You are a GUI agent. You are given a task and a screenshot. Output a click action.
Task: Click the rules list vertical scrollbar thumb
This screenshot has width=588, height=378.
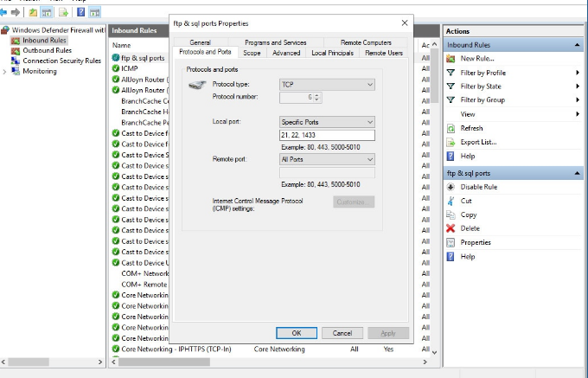[x=435, y=75]
